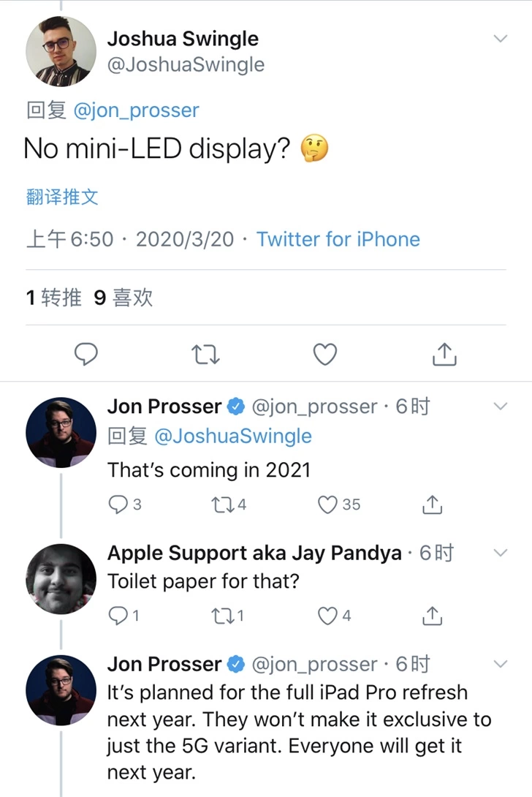Tap the 翻译推文 translate tweet link
532x797 pixels.
click(61, 196)
